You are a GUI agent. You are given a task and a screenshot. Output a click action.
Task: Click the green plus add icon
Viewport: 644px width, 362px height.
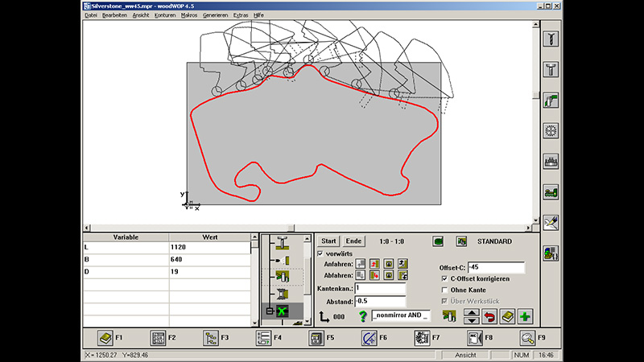click(525, 316)
